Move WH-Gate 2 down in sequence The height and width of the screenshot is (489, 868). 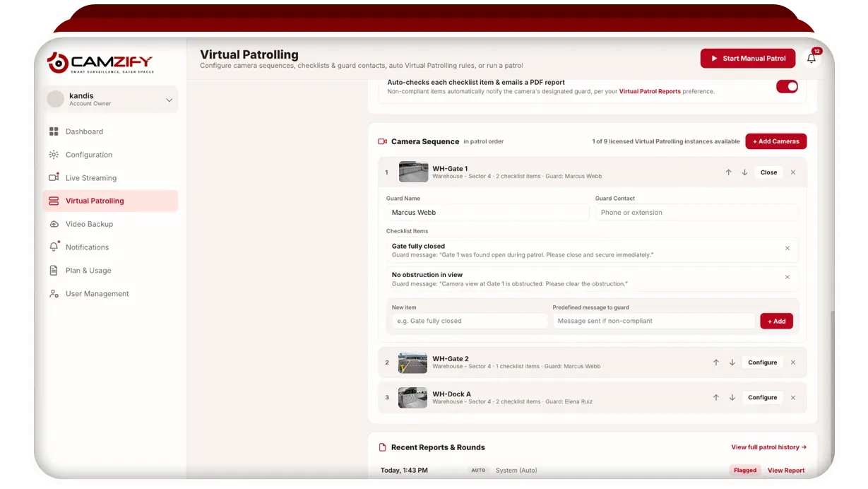(732, 363)
